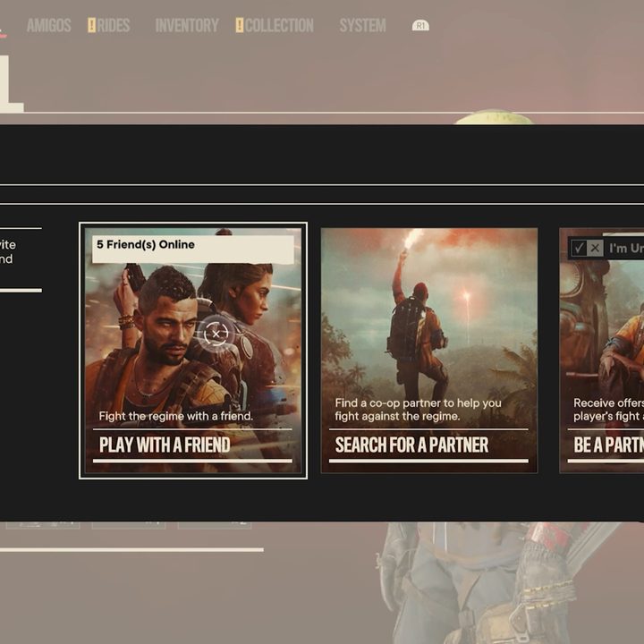Click 'Fight the regime with a friend.' text
644x644 pixels.
pos(176,416)
